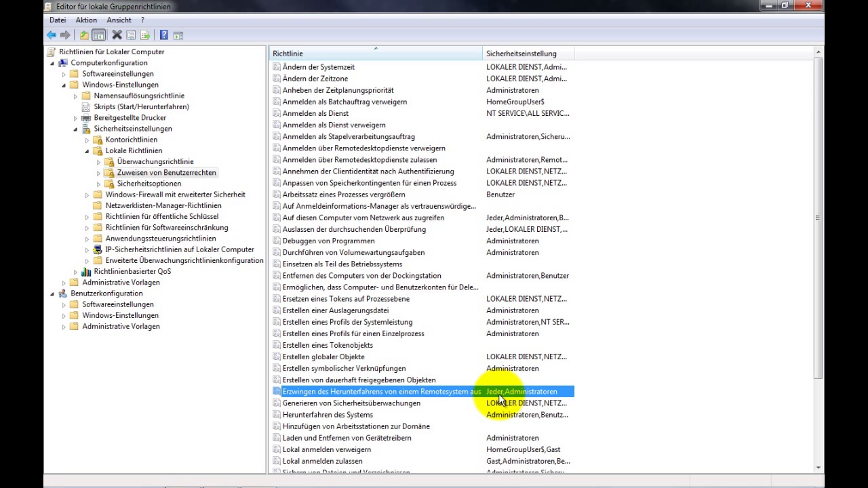Image resolution: width=868 pixels, height=488 pixels.
Task: Toggle the show/hide console tree button
Action: tap(98, 35)
